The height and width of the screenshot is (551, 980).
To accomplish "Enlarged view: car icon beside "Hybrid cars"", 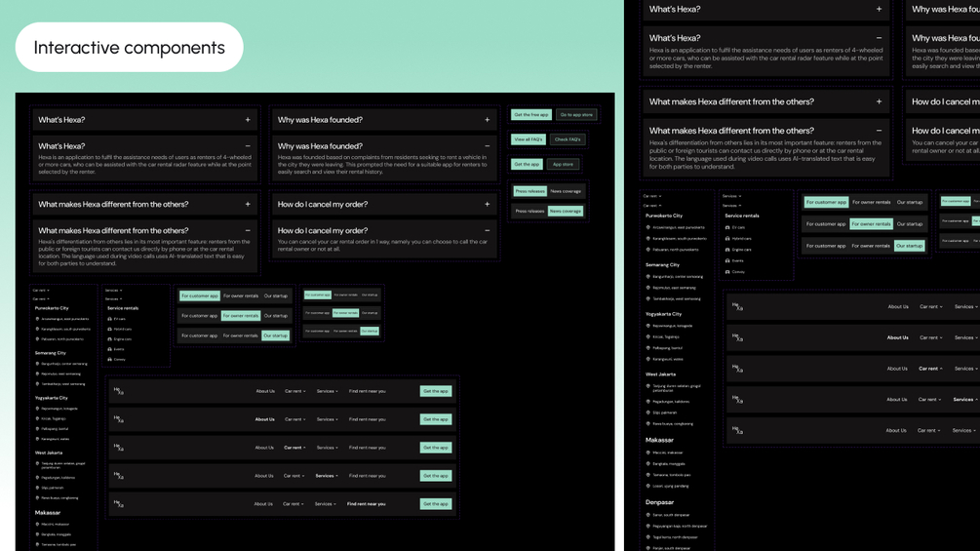I will [727, 239].
